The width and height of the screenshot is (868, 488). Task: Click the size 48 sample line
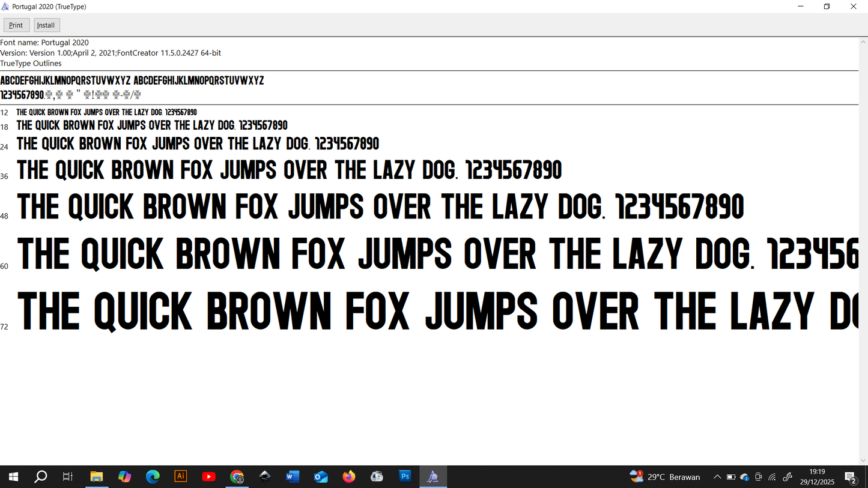click(x=381, y=206)
